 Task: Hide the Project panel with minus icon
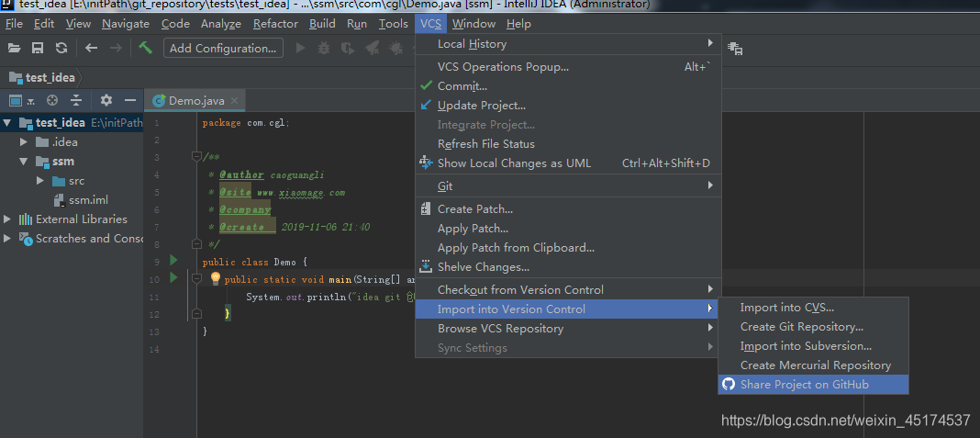[130, 100]
